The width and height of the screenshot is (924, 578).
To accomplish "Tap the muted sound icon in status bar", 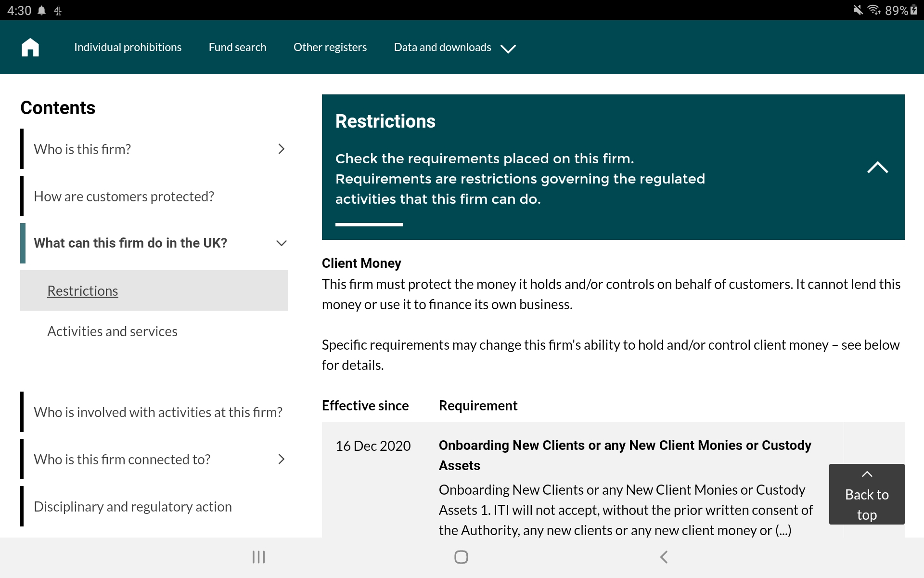I will point(858,10).
